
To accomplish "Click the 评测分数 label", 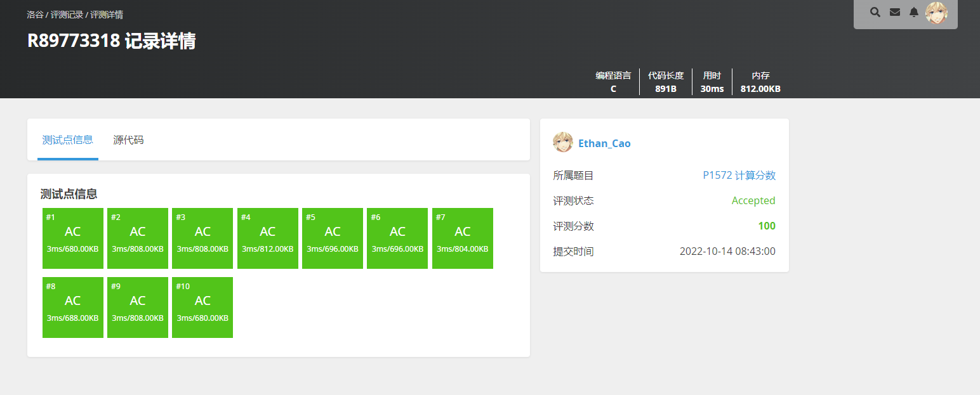I will (574, 226).
